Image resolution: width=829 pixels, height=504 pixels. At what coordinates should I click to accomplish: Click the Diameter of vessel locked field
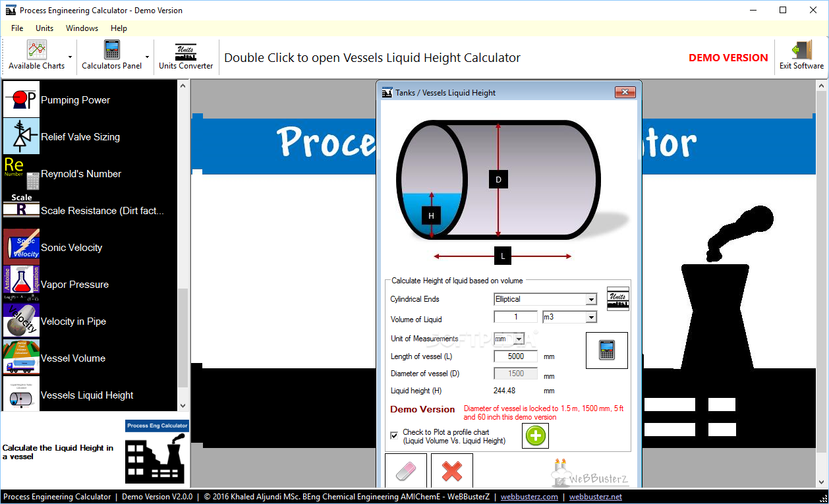pyautogui.click(x=516, y=374)
